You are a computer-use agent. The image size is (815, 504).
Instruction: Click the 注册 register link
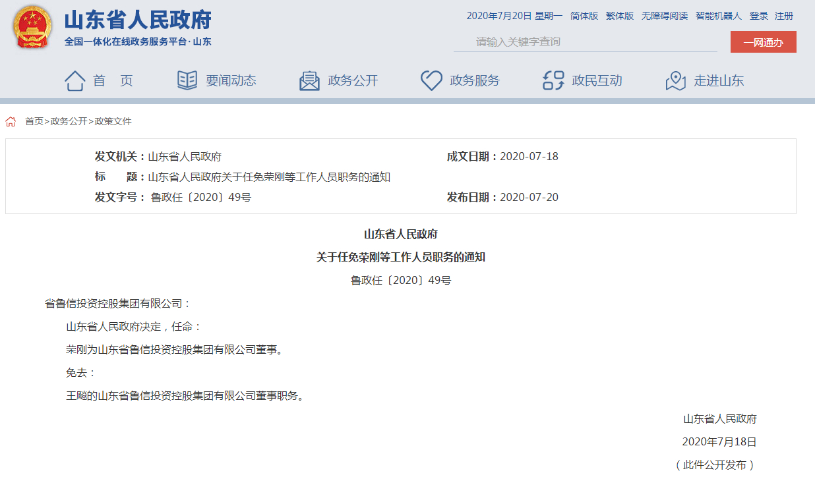784,16
